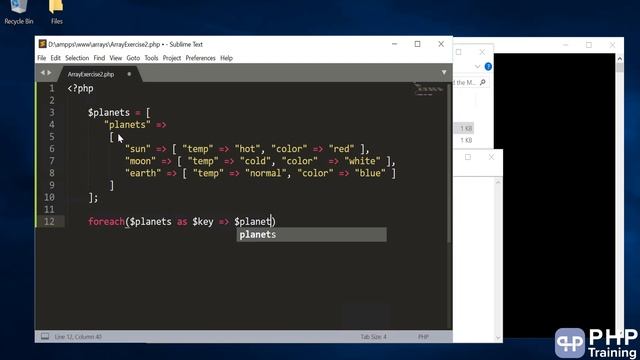Open the Selection menu
Screen dimensions: 640x360
tap(77, 58)
